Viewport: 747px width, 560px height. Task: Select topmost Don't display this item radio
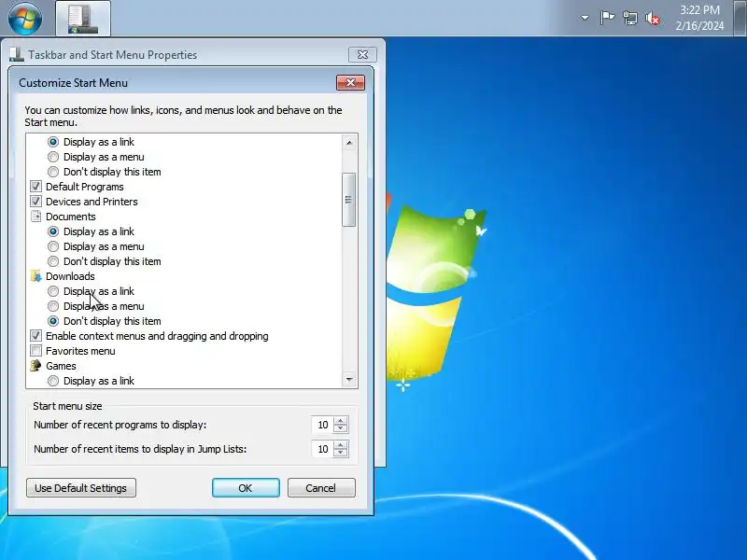[x=53, y=172]
